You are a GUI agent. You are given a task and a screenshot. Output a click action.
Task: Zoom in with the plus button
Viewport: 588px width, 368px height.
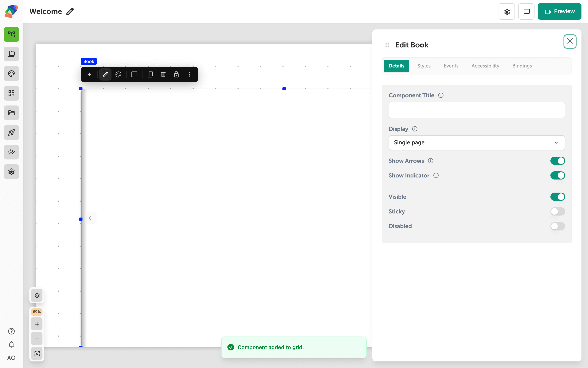point(37,324)
